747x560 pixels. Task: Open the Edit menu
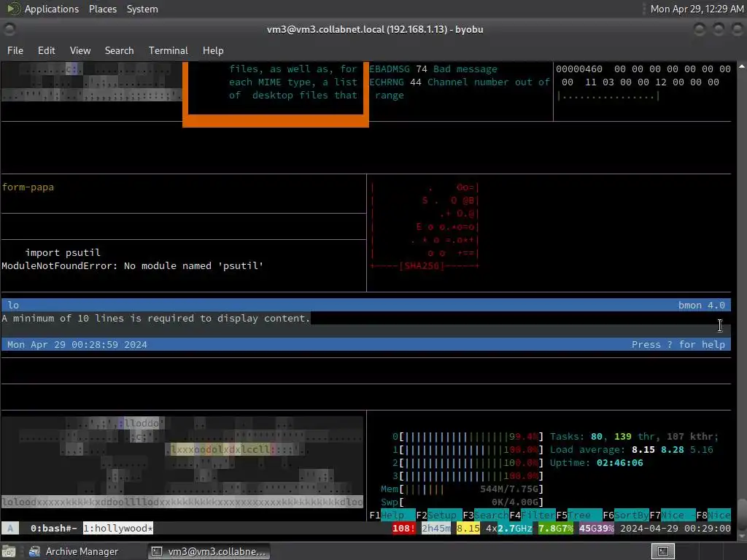[x=46, y=50]
